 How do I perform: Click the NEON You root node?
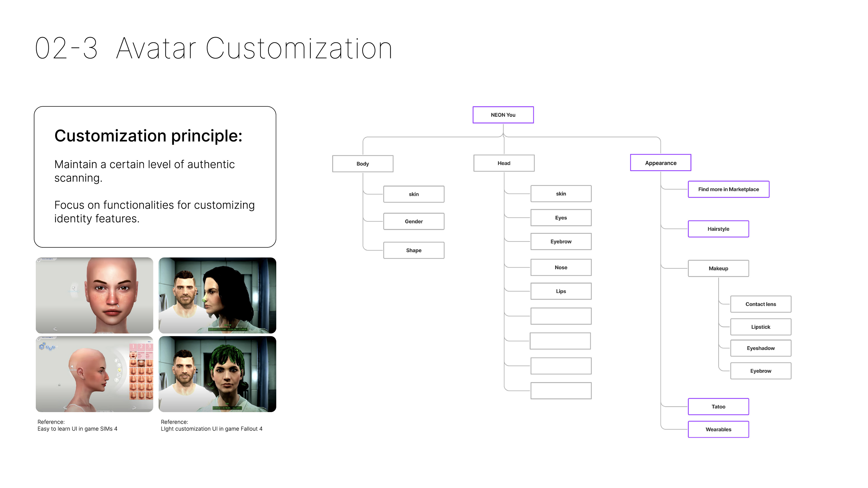click(x=503, y=115)
